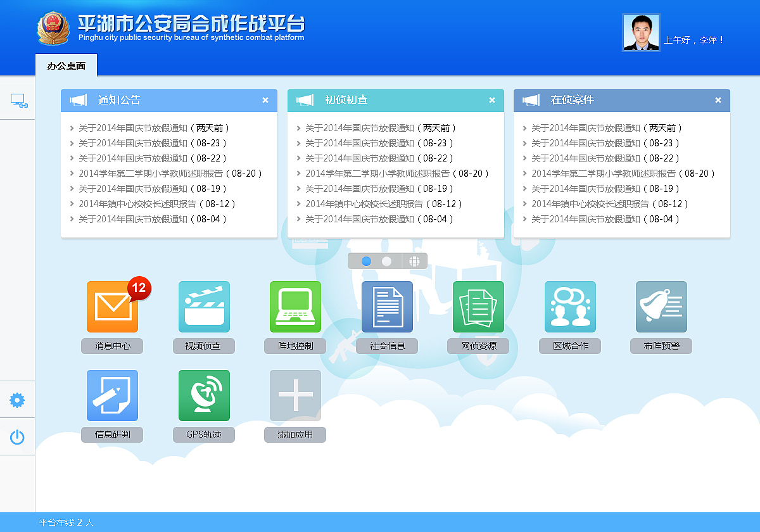Select the 视频侦查 video investigation icon
This screenshot has width=760, height=532.
(204, 306)
